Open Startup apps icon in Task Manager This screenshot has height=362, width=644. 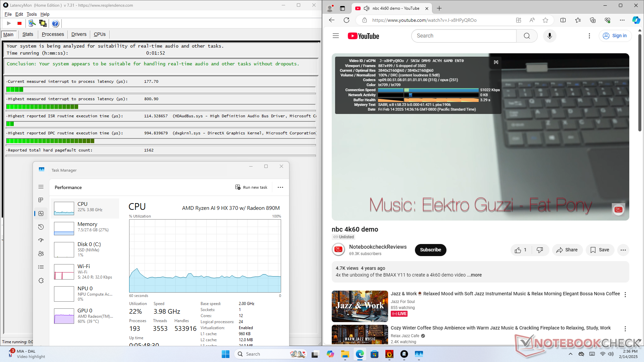[41, 240]
